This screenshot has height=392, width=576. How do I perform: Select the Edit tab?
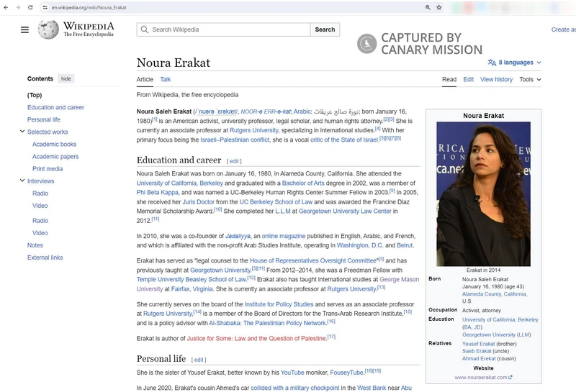[469, 79]
